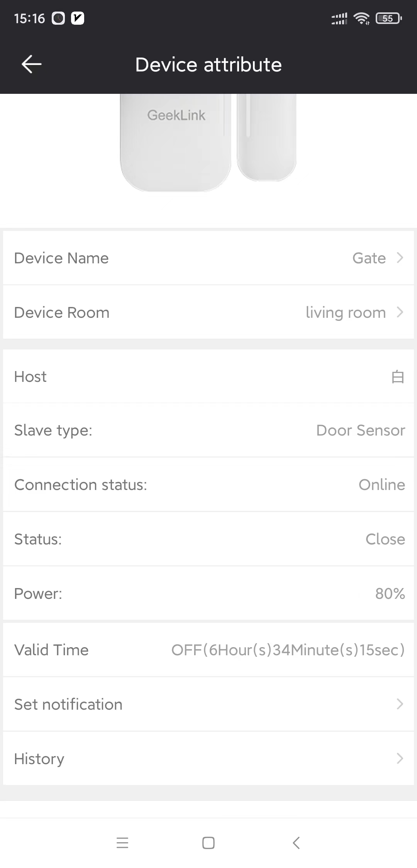Tap the clock notification icon in status bar
Viewport: 417px width, 868px height.
pyautogui.click(x=58, y=18)
